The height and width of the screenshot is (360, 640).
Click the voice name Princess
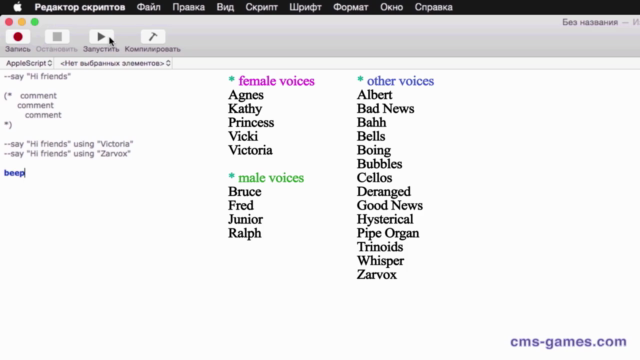coord(251,123)
